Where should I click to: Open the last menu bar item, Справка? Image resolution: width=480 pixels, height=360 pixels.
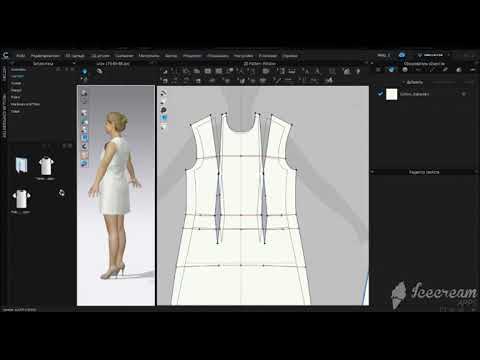click(x=290, y=56)
